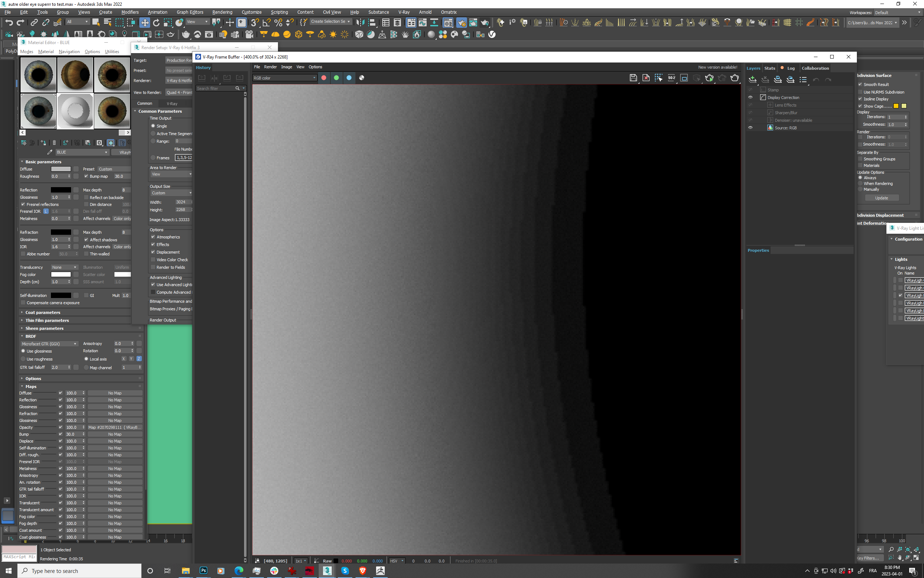Hide the Display Correction layer eye
Viewport: 924px width, 578px height.
(x=750, y=98)
